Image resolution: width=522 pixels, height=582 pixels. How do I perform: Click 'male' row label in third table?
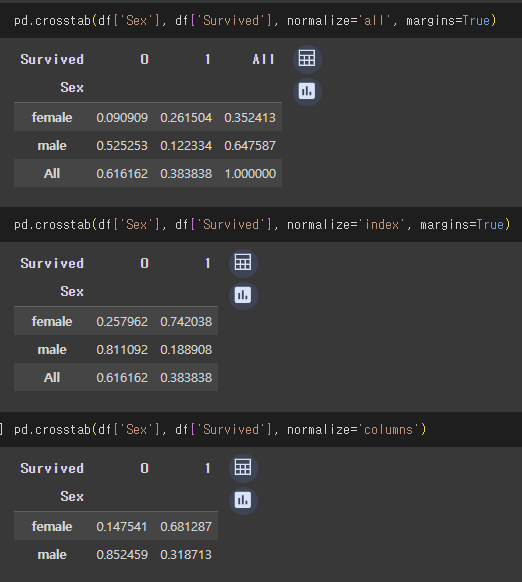(x=52, y=555)
